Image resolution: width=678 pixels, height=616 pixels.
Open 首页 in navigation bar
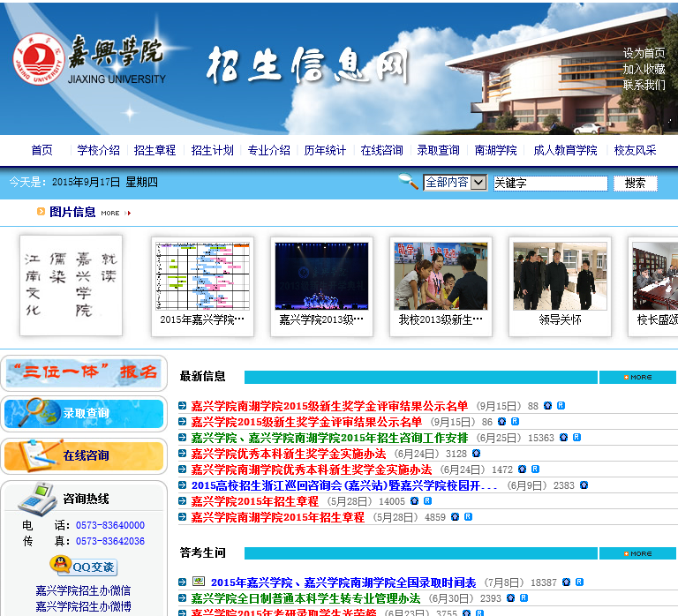click(42, 150)
